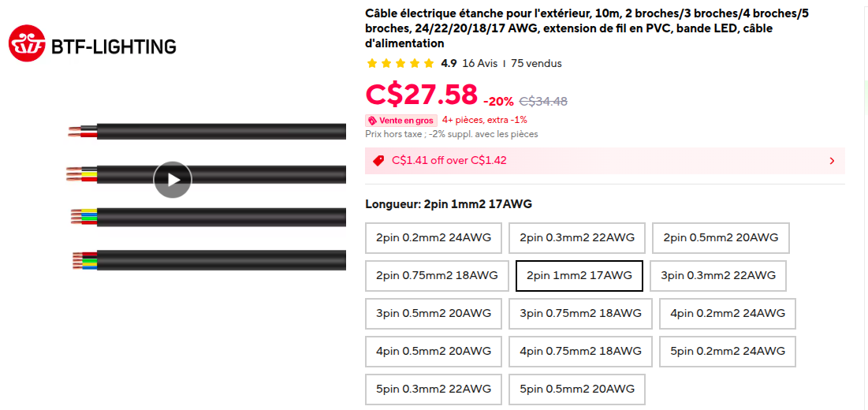868x410 pixels.
Task: Pick 3pin 0.5mm2 20AWG variant
Action: coord(434,314)
